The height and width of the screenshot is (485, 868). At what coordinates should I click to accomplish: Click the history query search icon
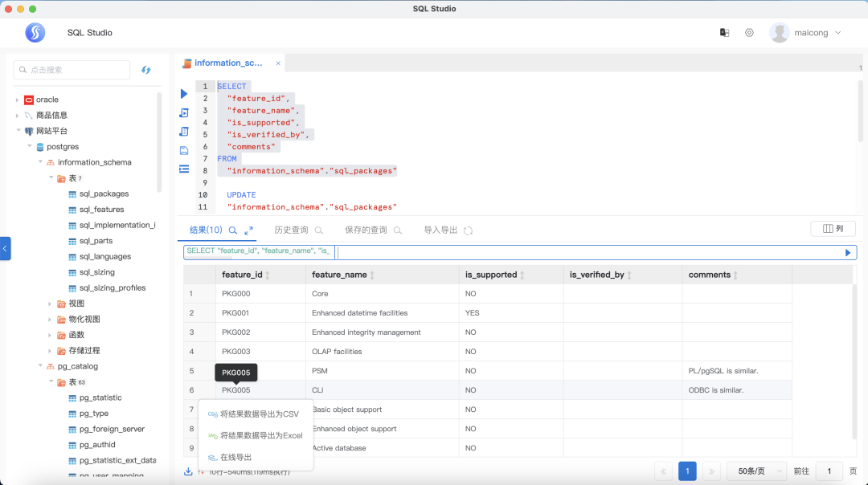319,230
